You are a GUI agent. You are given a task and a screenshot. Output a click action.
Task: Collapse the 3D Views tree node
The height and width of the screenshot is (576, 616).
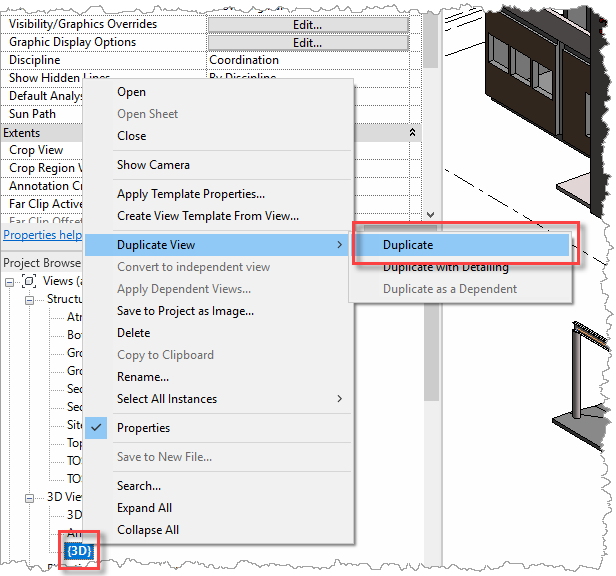pos(29,498)
